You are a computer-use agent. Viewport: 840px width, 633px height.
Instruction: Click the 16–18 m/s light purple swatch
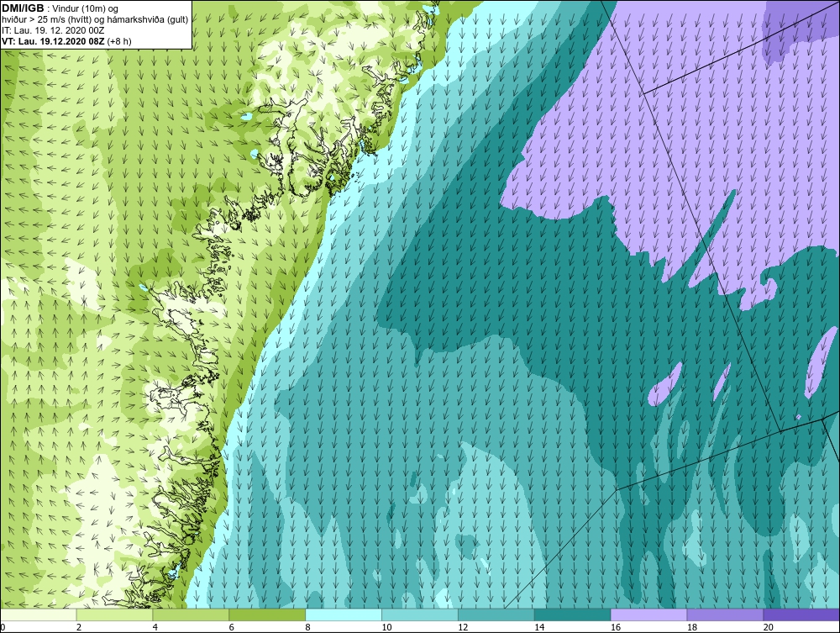click(648, 615)
